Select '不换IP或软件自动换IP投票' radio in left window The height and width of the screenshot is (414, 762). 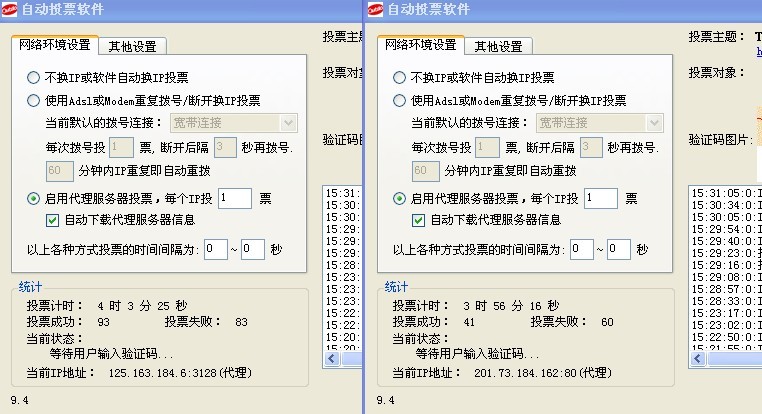[33, 77]
